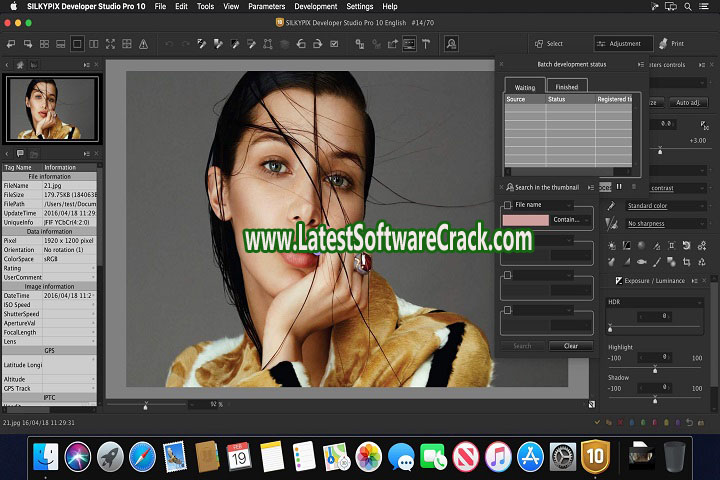720x480 pixels.
Task: Click the Clear button
Action: [x=571, y=346]
